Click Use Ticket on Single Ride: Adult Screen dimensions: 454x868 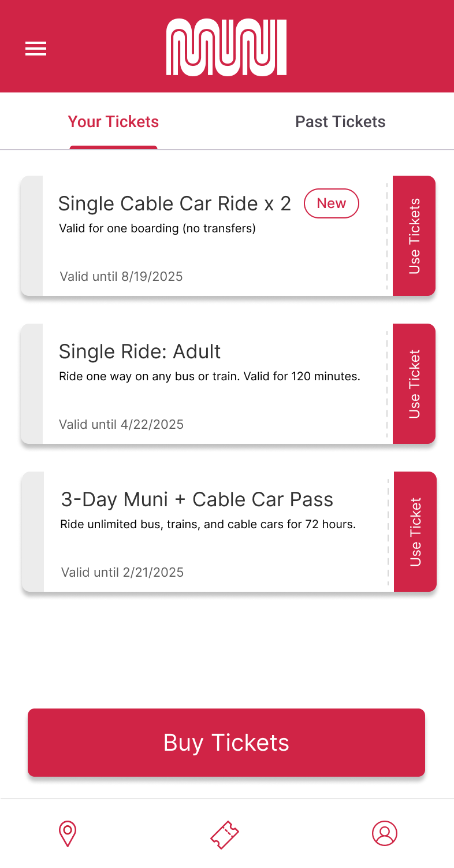tap(414, 384)
